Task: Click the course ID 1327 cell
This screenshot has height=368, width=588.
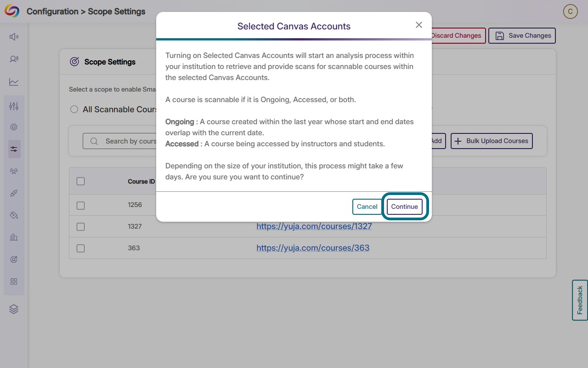Action: [135, 226]
